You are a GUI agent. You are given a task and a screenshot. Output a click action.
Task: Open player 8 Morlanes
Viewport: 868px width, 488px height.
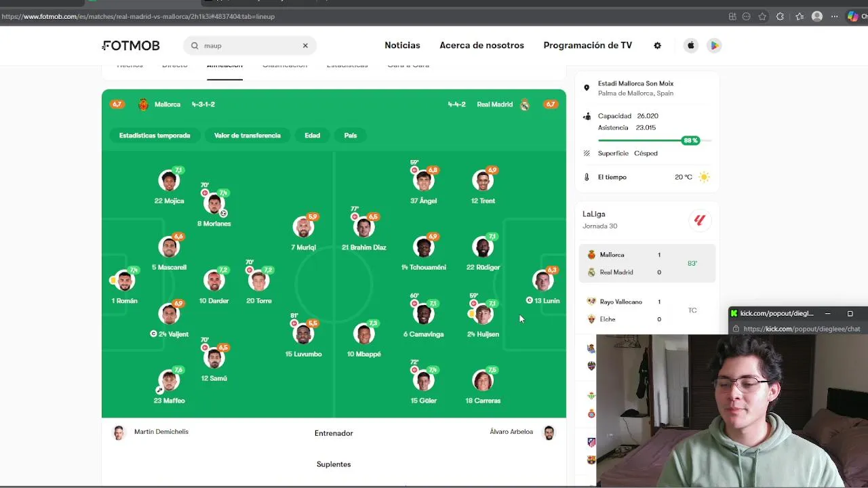tap(214, 209)
